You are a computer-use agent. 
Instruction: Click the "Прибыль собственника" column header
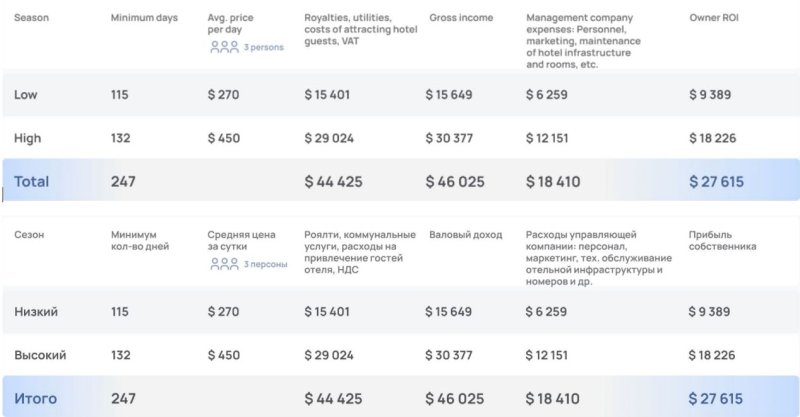pyautogui.click(x=723, y=240)
